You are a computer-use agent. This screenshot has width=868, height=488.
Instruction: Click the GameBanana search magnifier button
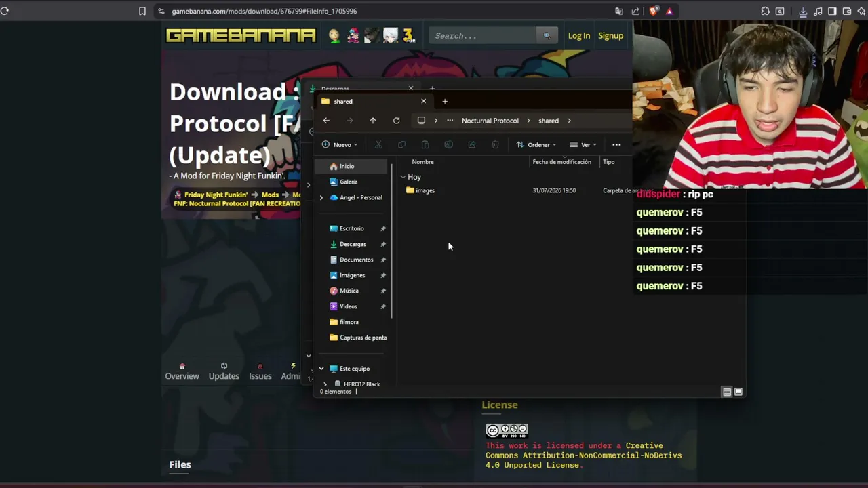[x=547, y=36]
